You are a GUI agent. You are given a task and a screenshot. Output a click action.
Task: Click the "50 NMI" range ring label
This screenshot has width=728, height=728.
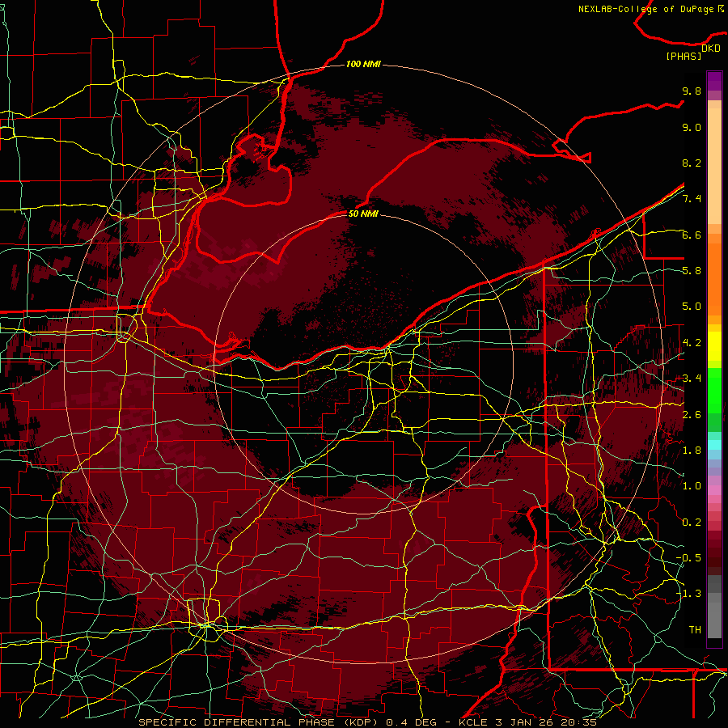click(x=363, y=214)
